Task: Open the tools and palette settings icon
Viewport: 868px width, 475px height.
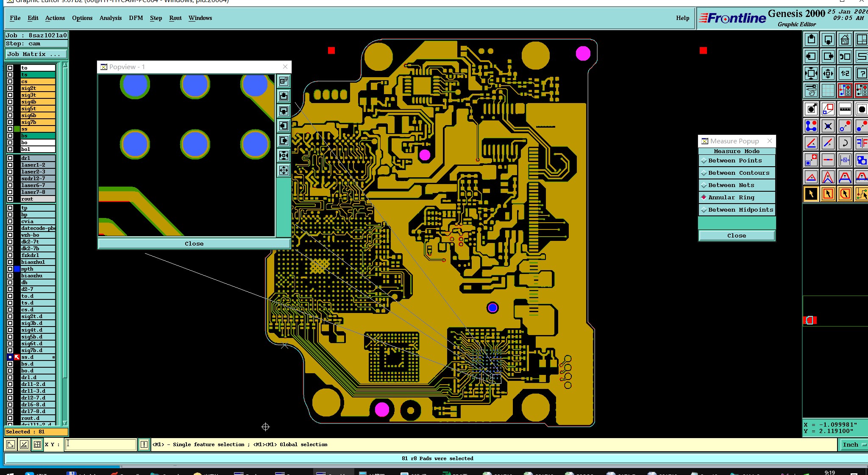Action: [811, 90]
